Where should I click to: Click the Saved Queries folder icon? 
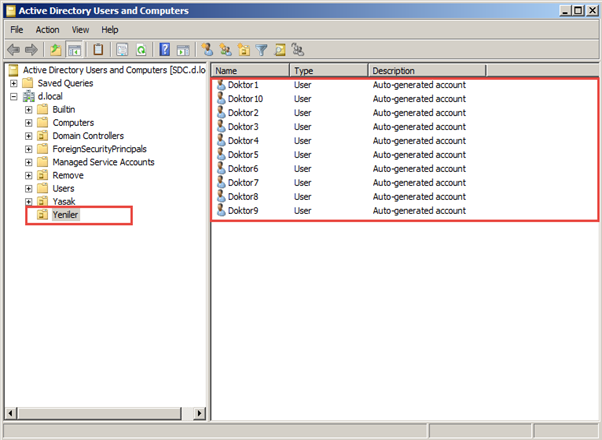(x=28, y=83)
